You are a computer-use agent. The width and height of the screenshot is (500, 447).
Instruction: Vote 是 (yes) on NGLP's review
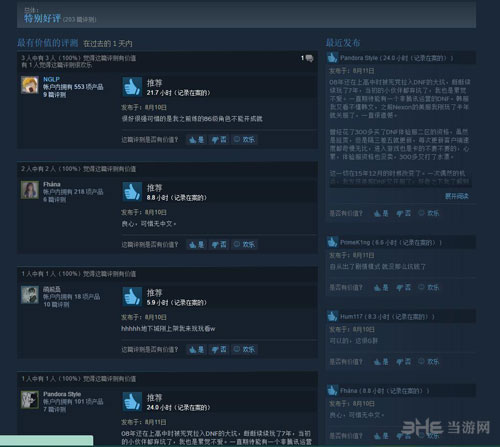coord(196,139)
